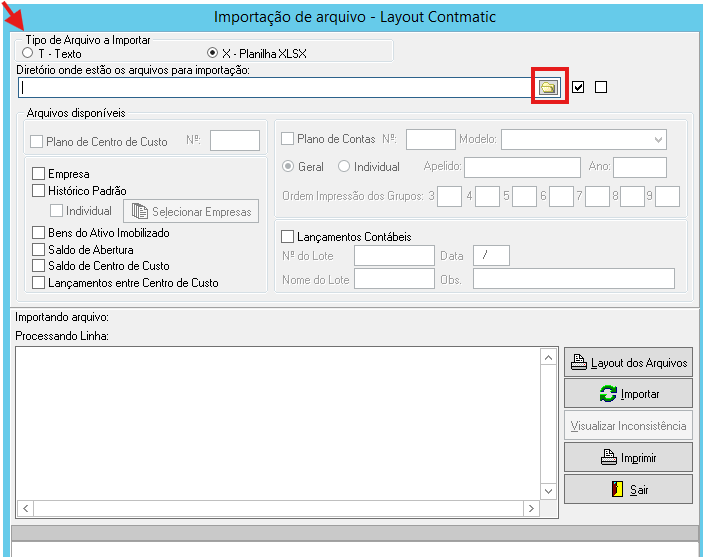Tick the empty checkbox after the checked one
The image size is (703, 557).
tap(601, 87)
